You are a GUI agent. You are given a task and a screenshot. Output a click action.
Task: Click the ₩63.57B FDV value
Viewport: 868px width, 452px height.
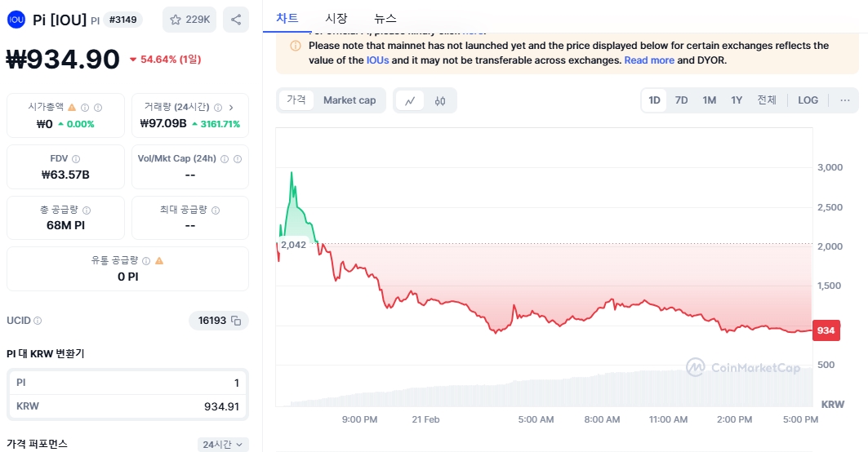(65, 175)
